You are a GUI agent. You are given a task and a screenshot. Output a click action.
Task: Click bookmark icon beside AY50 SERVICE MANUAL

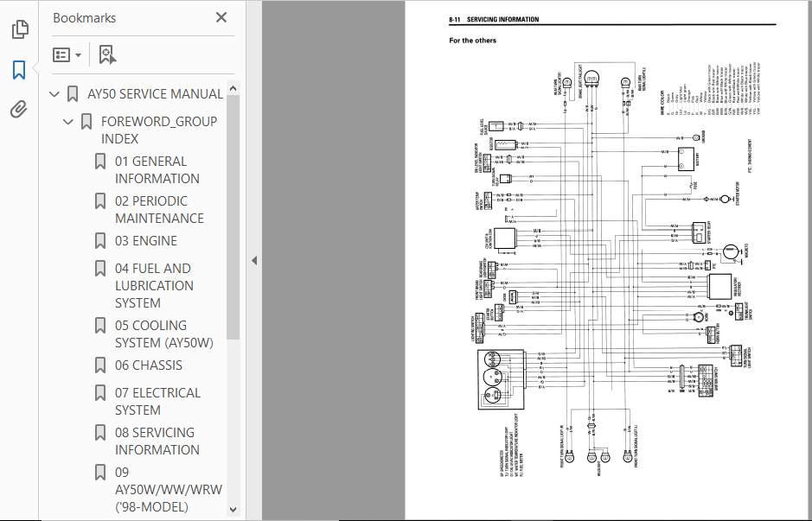pos(73,94)
